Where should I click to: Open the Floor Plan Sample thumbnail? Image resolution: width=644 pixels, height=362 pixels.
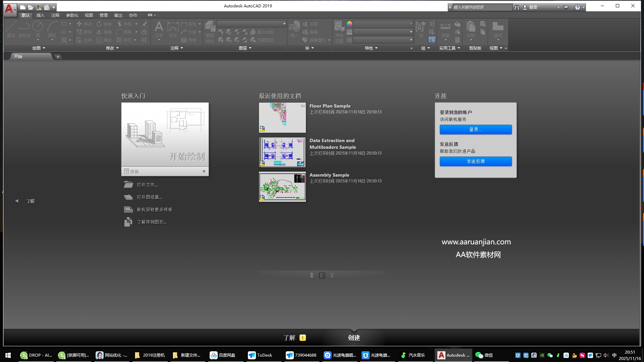pos(282,118)
